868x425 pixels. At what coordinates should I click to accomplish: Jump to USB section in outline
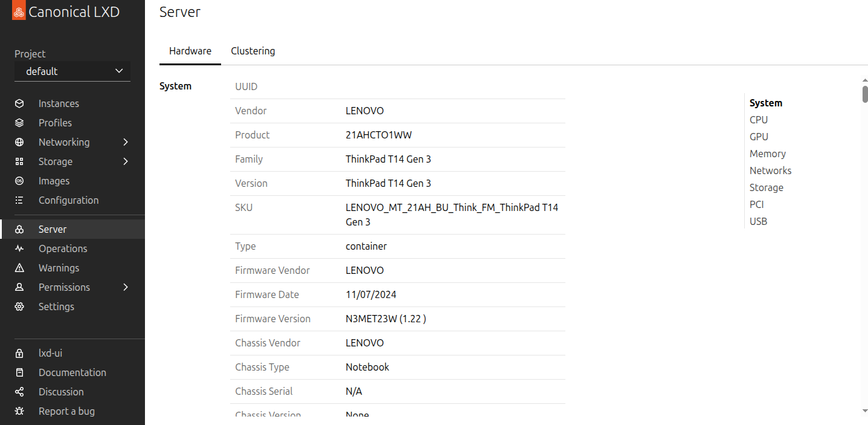(x=758, y=221)
